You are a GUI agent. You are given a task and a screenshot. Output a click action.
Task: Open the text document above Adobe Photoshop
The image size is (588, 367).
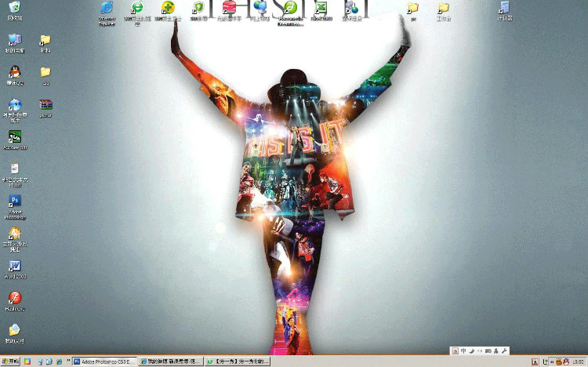(15, 175)
